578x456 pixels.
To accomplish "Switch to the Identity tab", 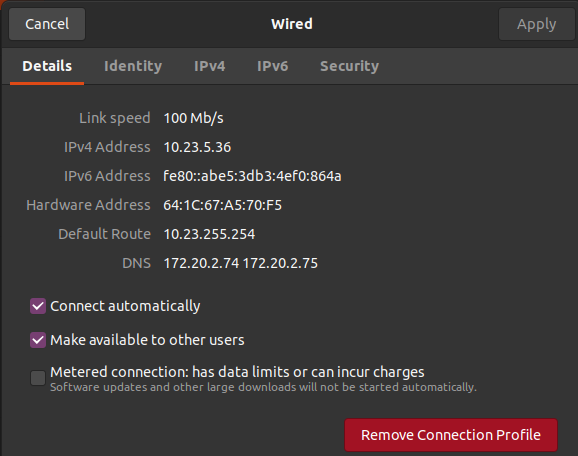I will [x=133, y=66].
